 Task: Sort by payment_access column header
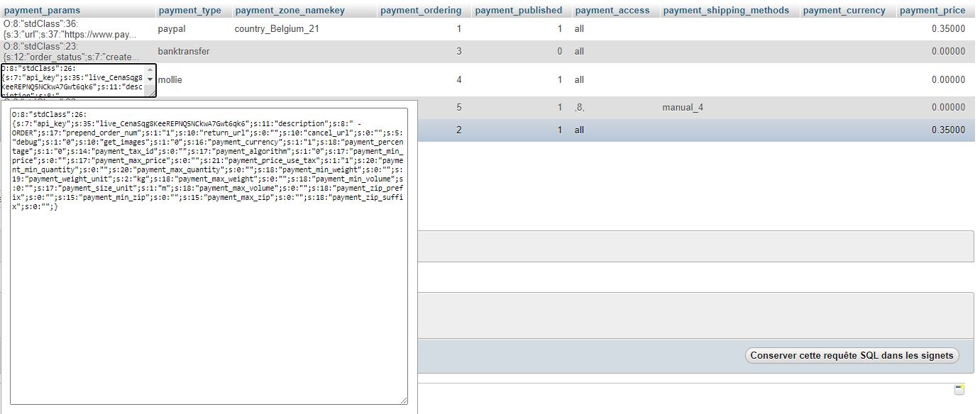pos(612,11)
